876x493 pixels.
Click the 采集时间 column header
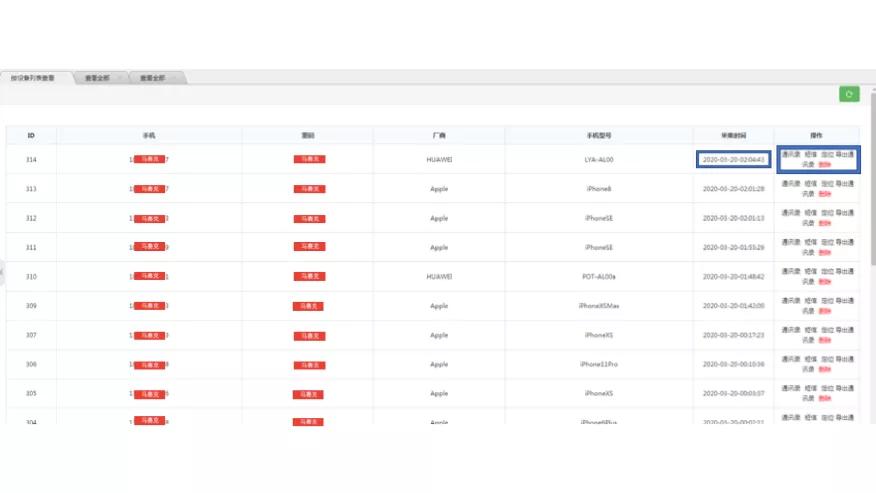click(734, 135)
